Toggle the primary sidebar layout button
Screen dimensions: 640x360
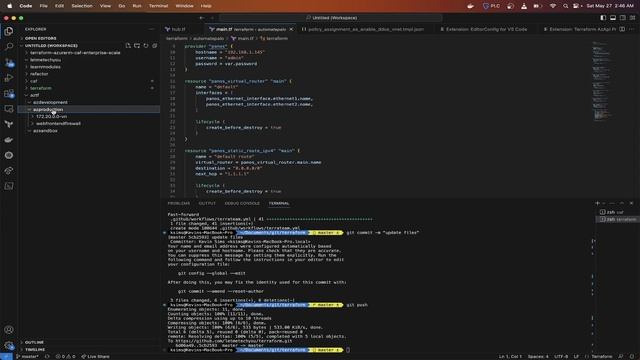[x=603, y=18]
